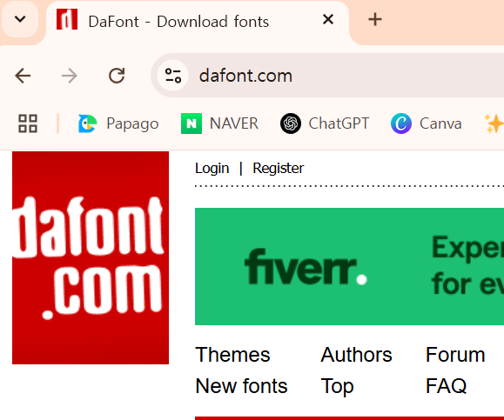
Task: Go back to previous page
Action: (x=23, y=76)
